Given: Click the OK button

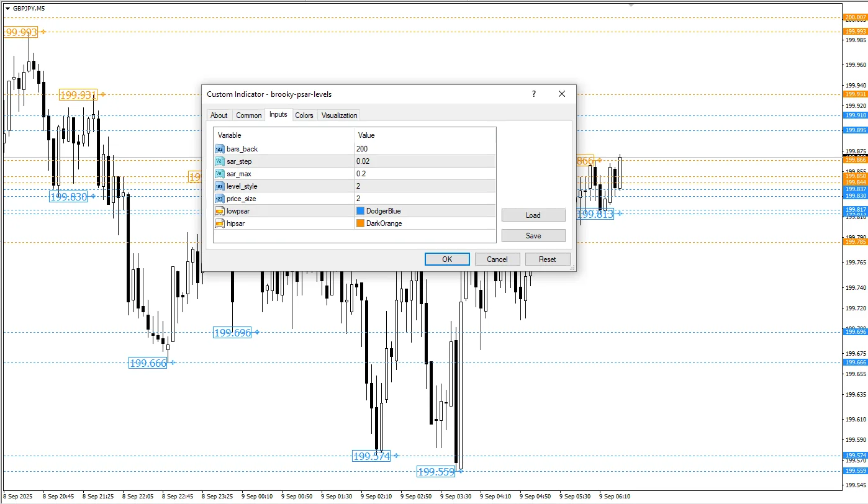Looking at the screenshot, I should pyautogui.click(x=447, y=259).
